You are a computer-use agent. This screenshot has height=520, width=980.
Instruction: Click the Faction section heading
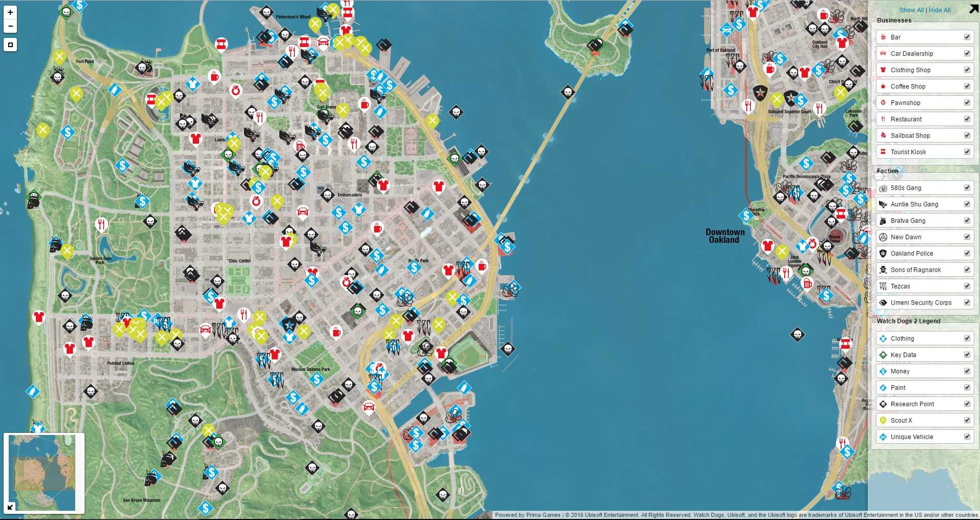click(x=887, y=171)
